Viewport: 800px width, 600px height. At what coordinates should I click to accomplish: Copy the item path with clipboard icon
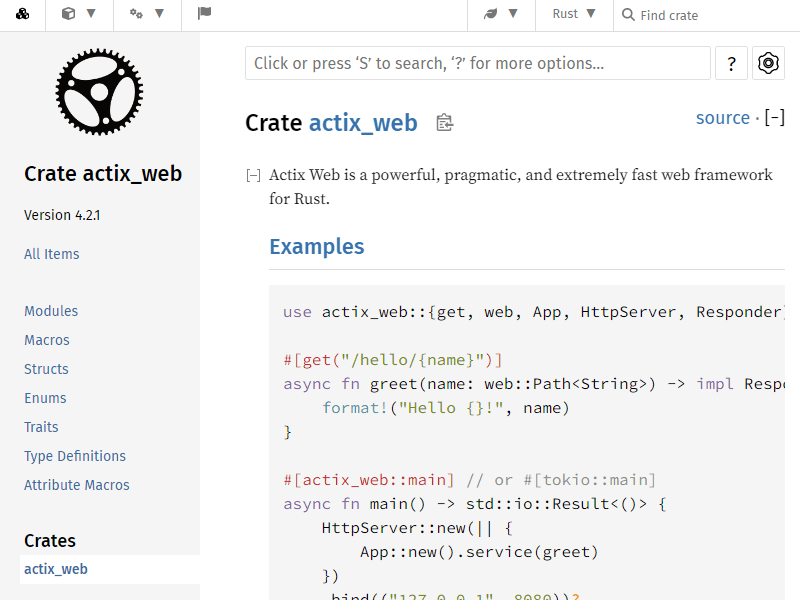444,123
